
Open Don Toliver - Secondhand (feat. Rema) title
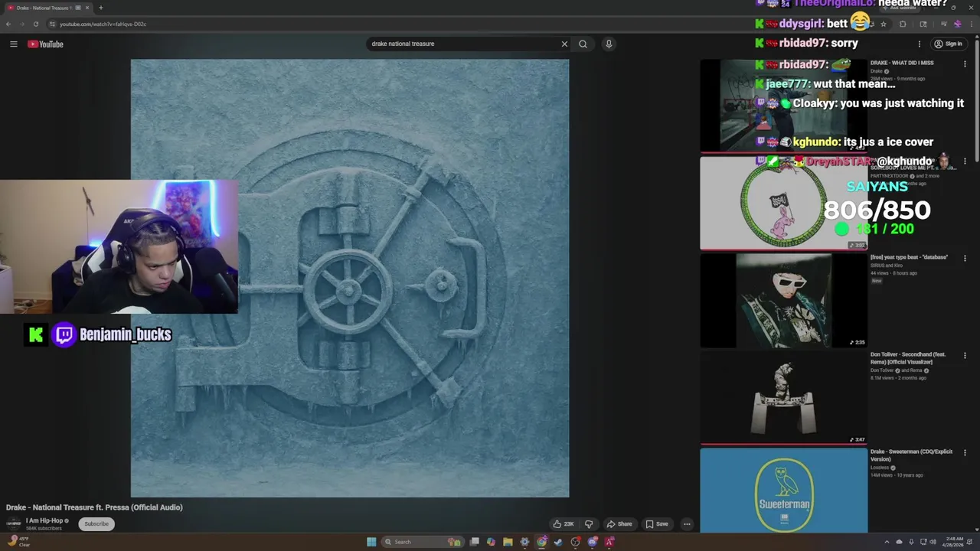[908, 358]
